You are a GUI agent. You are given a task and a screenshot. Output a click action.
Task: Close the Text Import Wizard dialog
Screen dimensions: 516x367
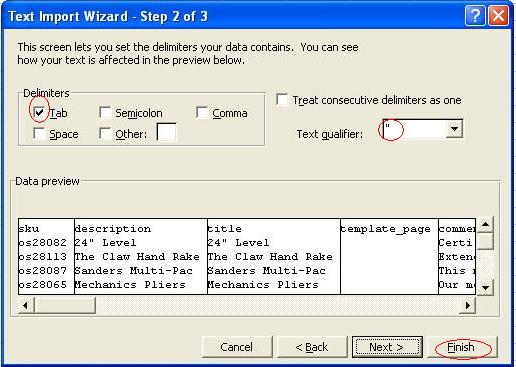(498, 15)
